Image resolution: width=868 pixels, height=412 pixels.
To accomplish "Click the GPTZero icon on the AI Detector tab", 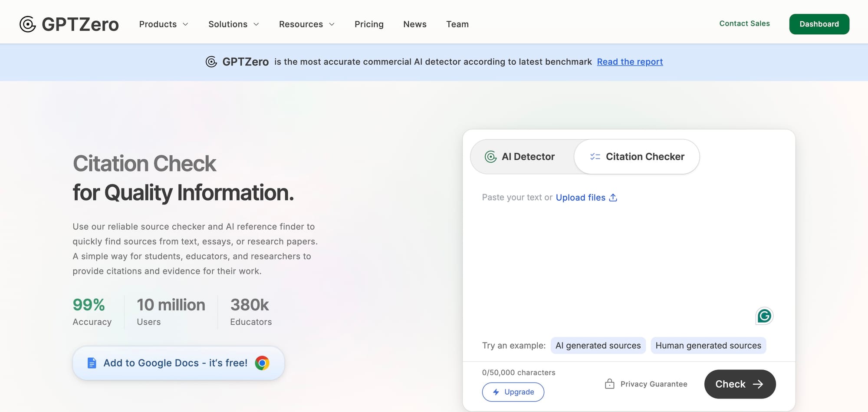I will (490, 156).
